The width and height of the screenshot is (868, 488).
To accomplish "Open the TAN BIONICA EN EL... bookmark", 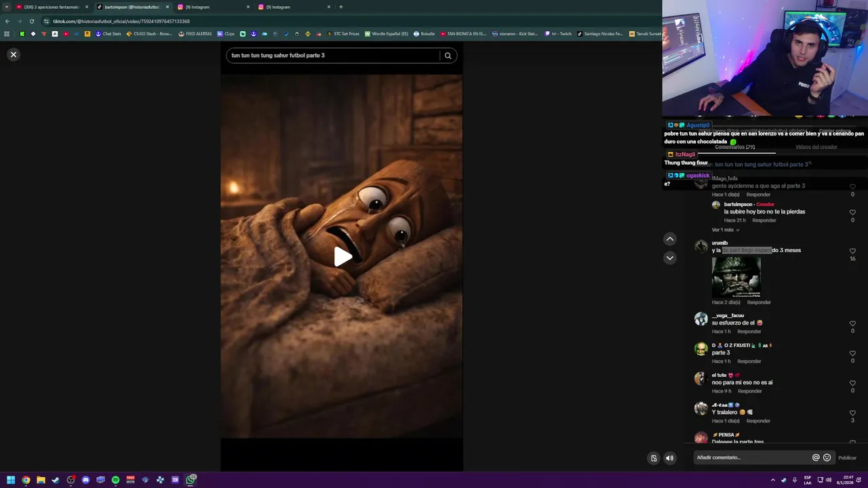I will (463, 34).
